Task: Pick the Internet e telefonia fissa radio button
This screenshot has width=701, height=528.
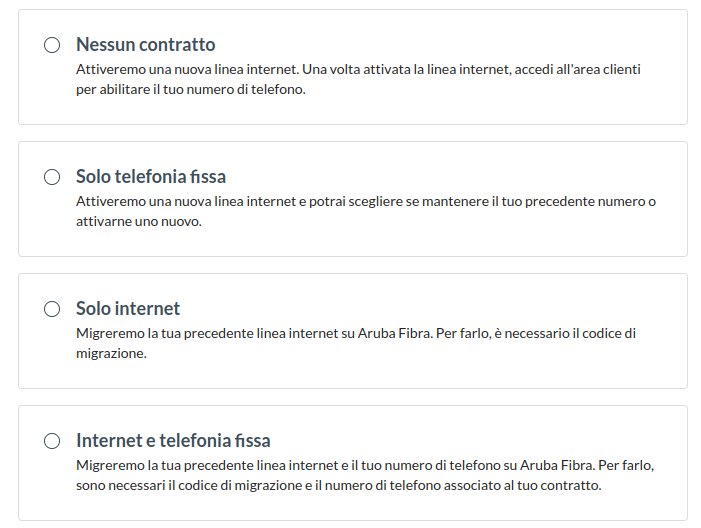Action: click(x=52, y=441)
